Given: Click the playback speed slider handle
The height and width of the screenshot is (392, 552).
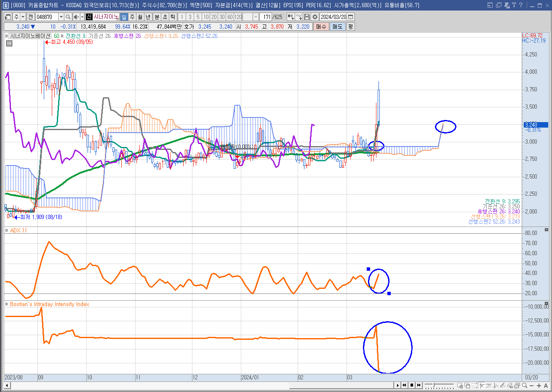Looking at the screenshot, I should (x=434, y=384).
